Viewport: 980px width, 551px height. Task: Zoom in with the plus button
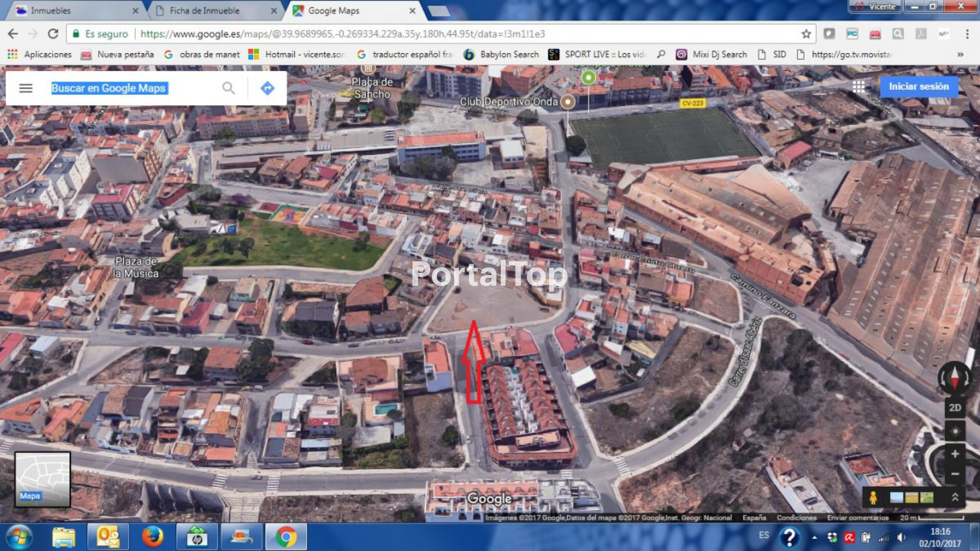click(x=954, y=454)
